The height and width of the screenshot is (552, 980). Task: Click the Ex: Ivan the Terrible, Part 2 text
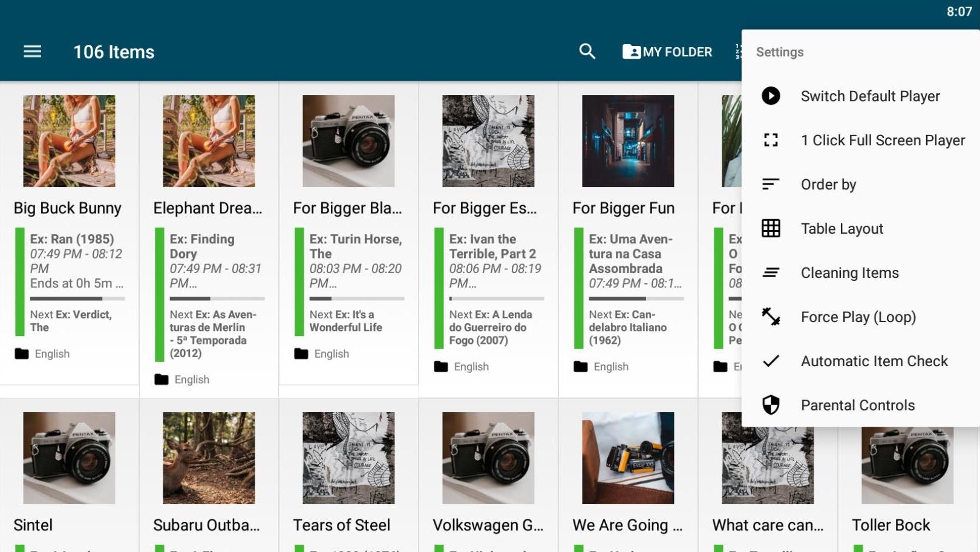pos(492,246)
